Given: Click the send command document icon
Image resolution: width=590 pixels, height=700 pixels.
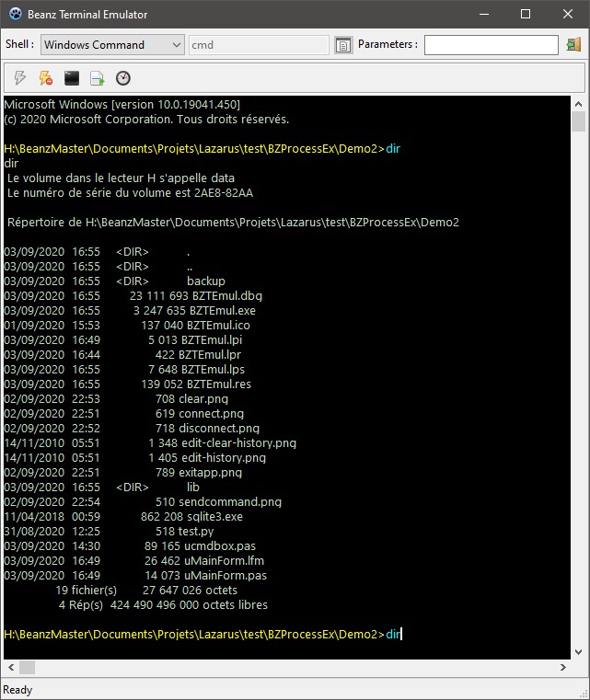Looking at the screenshot, I should tap(97, 78).
